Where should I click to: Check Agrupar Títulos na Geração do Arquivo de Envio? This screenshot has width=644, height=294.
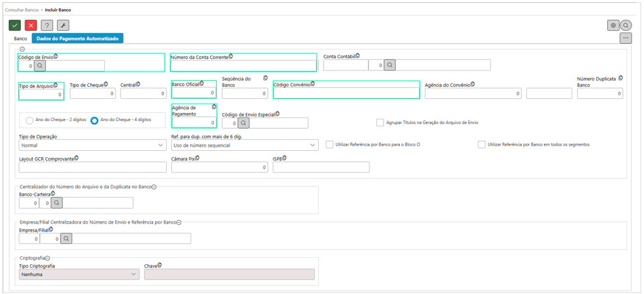pyautogui.click(x=380, y=122)
